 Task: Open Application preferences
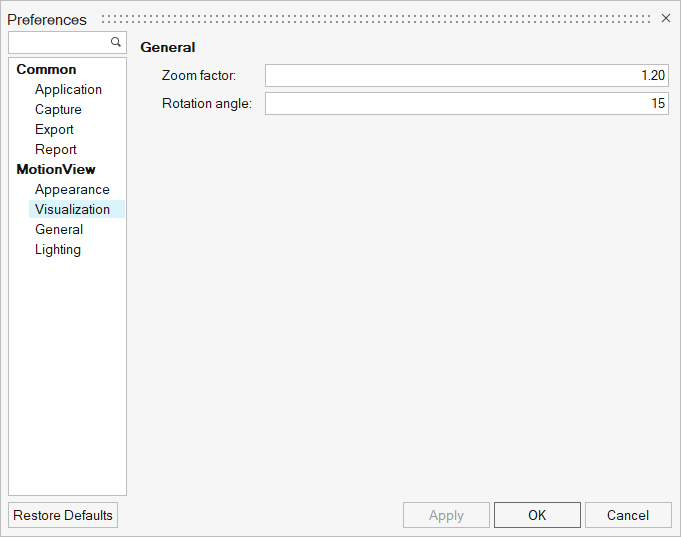coord(69,90)
